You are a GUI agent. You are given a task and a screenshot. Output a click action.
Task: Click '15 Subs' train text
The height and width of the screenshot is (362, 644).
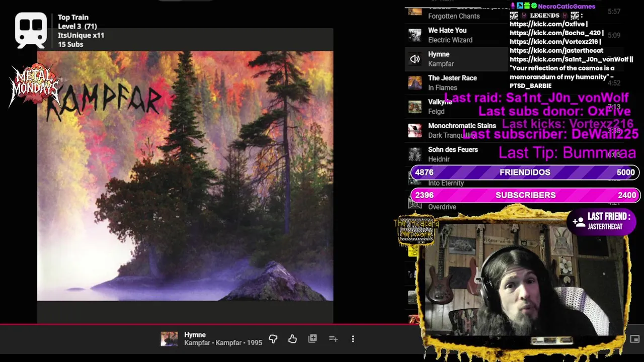70,44
